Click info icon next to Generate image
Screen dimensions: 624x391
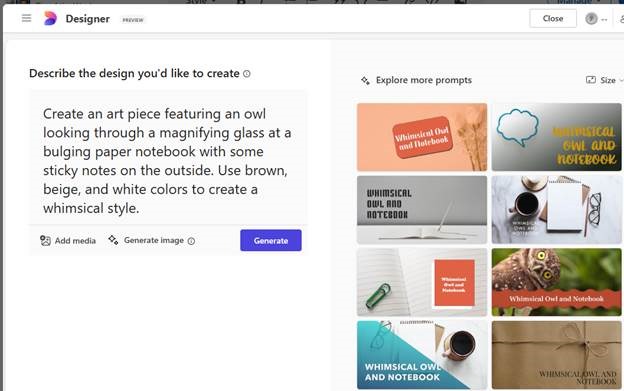pos(191,241)
